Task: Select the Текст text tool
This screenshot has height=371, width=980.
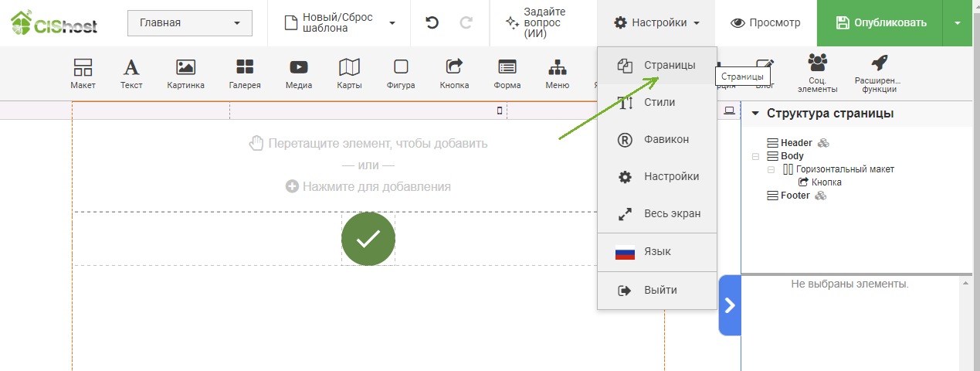Action: pyautogui.click(x=131, y=74)
